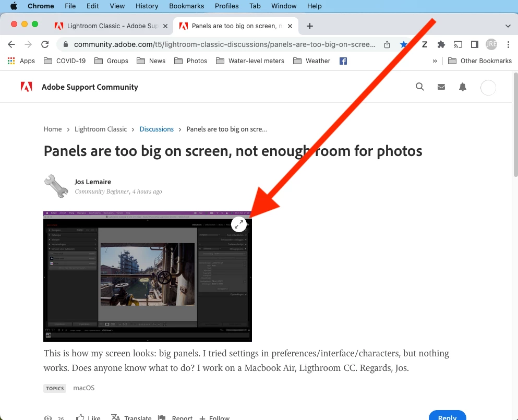
Task: Open Discussions breadcrumb link
Action: (156, 129)
